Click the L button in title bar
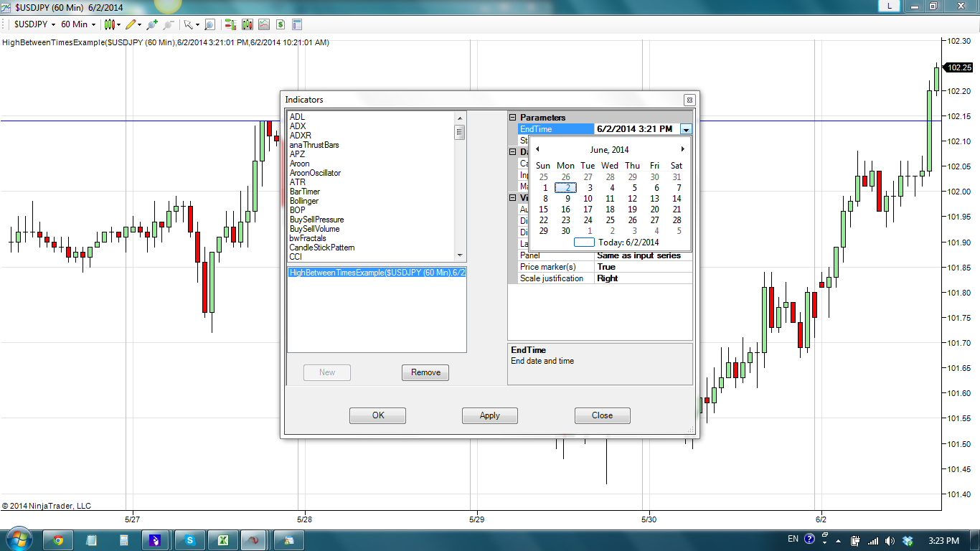This screenshot has height=551, width=980. pos(890,6)
